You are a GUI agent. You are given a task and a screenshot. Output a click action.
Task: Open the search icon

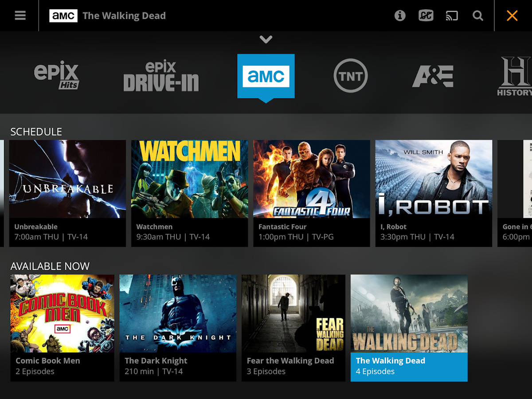tap(478, 16)
